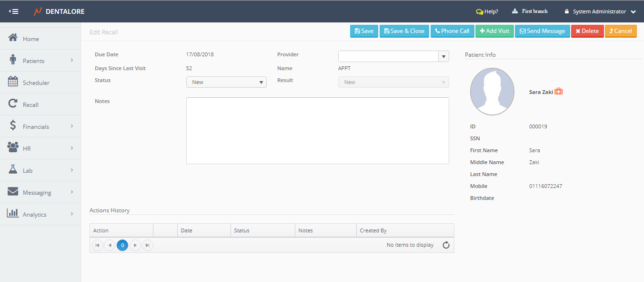Refresh the Actions History grid

[x=446, y=245]
